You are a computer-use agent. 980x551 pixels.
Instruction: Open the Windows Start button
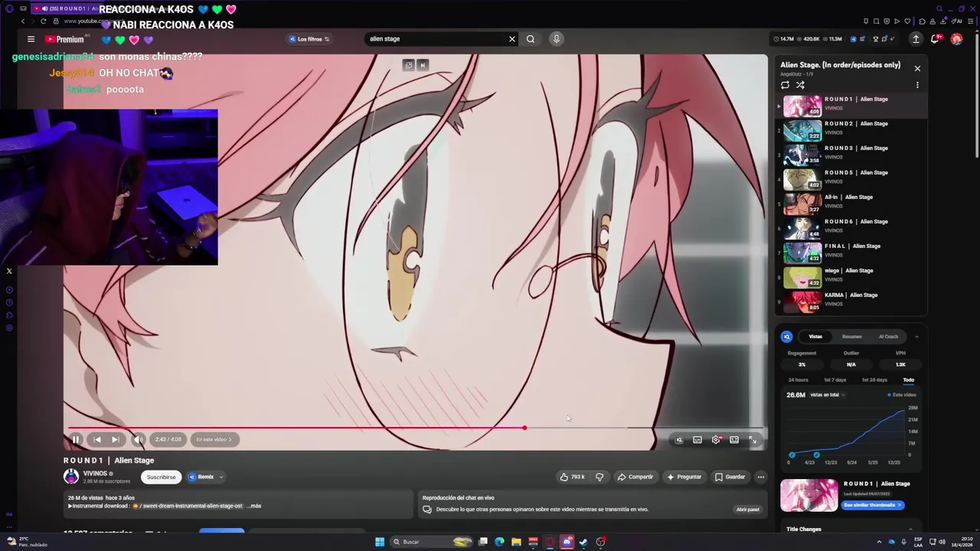coord(380,542)
